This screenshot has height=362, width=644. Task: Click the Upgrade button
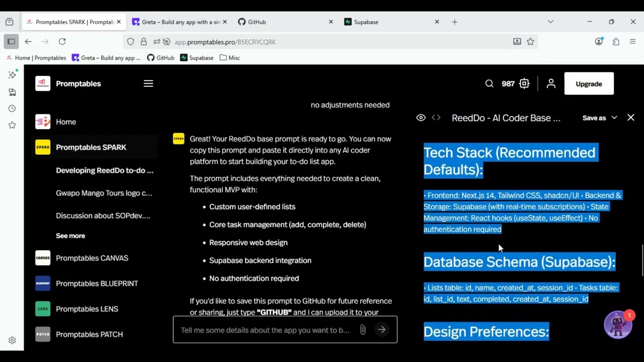point(589,83)
